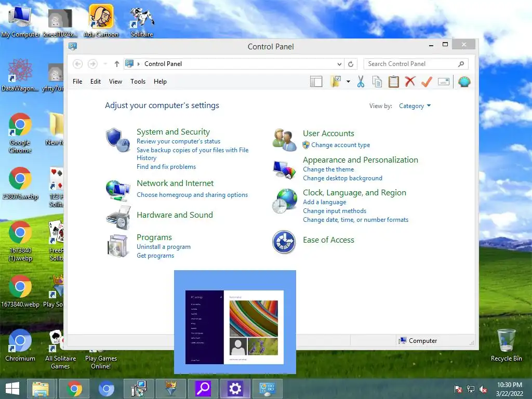Open Chromium from the taskbar
The image size is (532, 399).
(x=106, y=389)
